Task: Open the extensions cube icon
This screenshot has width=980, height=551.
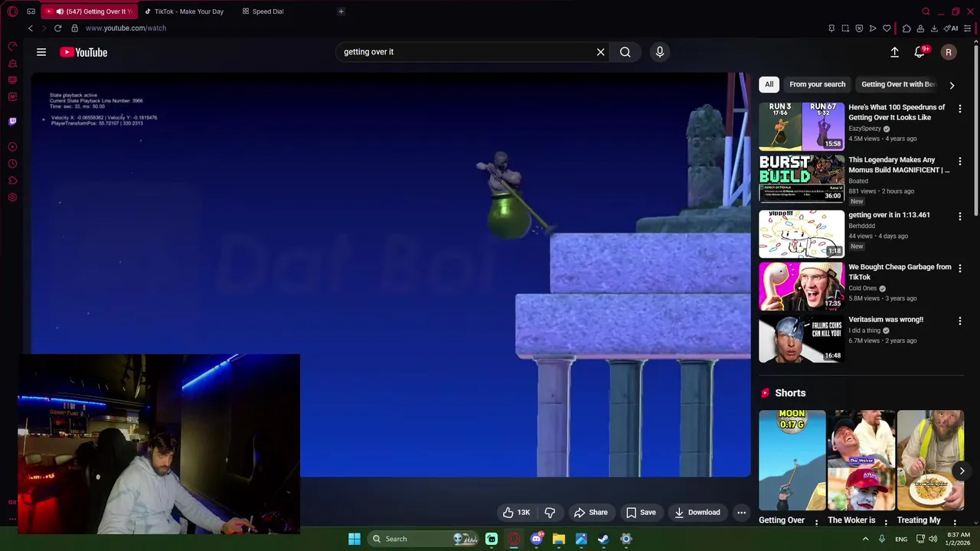Action: click(x=906, y=28)
